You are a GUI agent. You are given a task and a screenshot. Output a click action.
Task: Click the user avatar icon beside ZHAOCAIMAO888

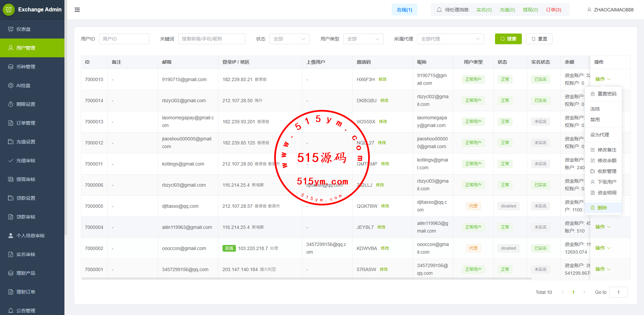pyautogui.click(x=589, y=10)
